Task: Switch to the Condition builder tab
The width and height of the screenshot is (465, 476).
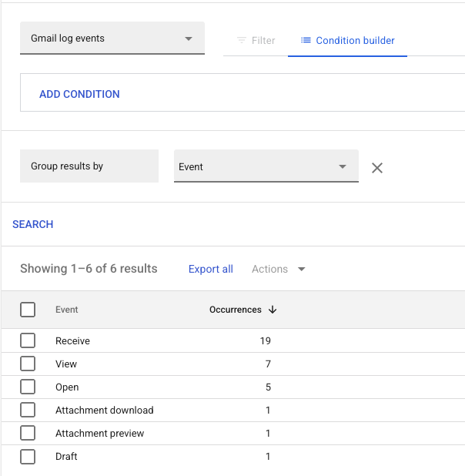Action: (347, 40)
